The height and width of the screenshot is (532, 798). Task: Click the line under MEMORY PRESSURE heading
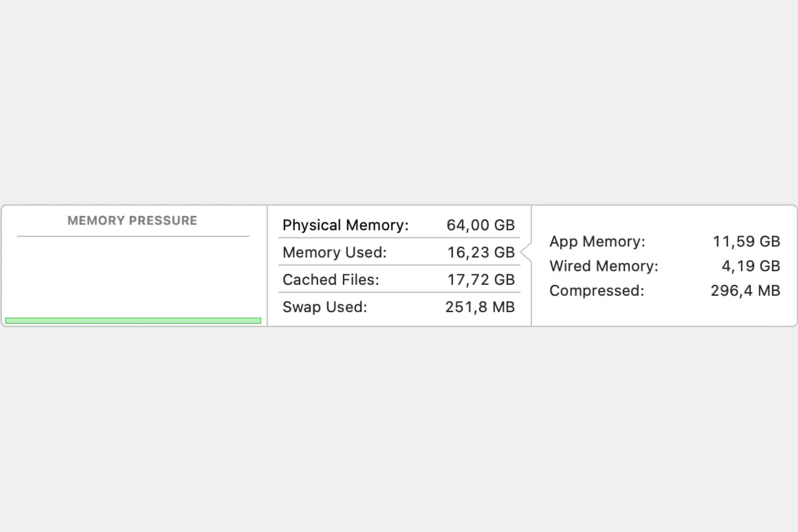pos(133,236)
